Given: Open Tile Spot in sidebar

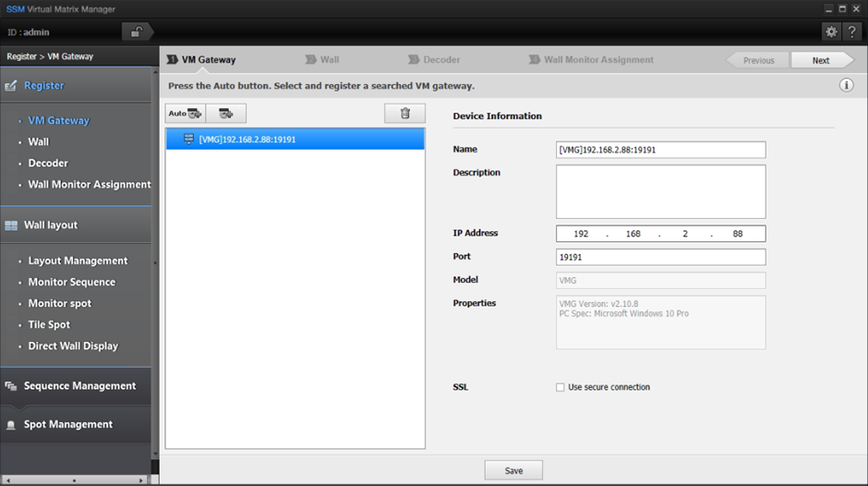Looking at the screenshot, I should click(49, 324).
